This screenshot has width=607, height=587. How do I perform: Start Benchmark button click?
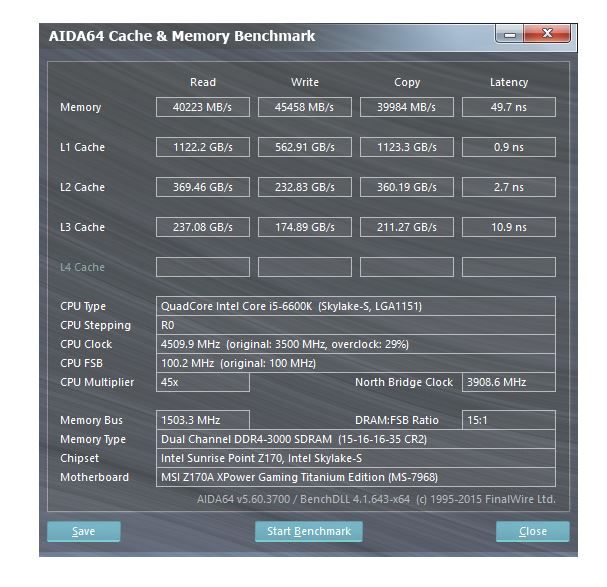(309, 531)
